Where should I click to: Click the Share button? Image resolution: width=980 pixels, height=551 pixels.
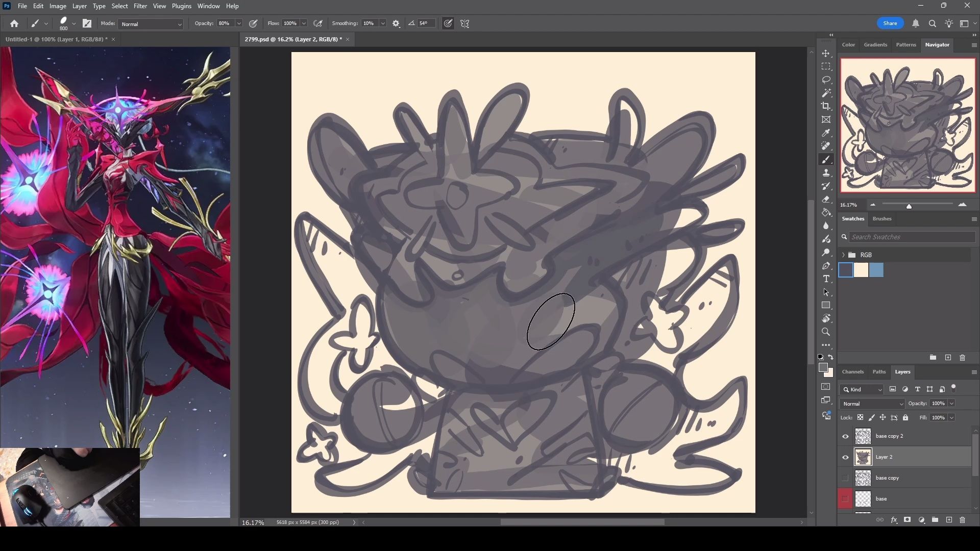890,23
